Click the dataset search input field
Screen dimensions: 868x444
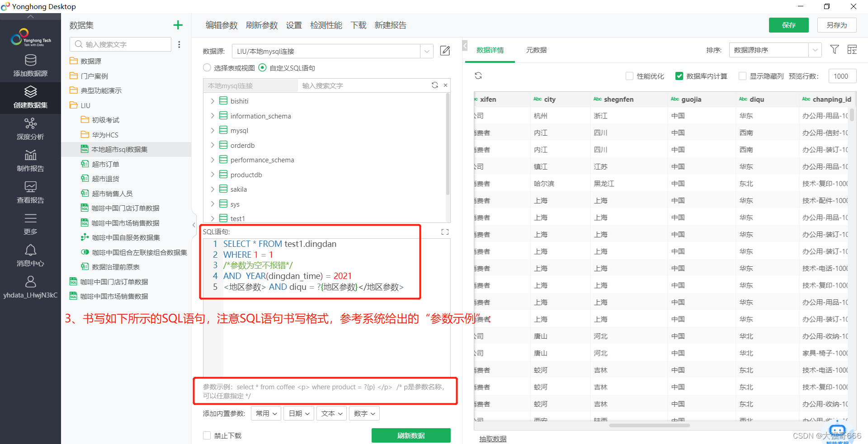(x=120, y=44)
